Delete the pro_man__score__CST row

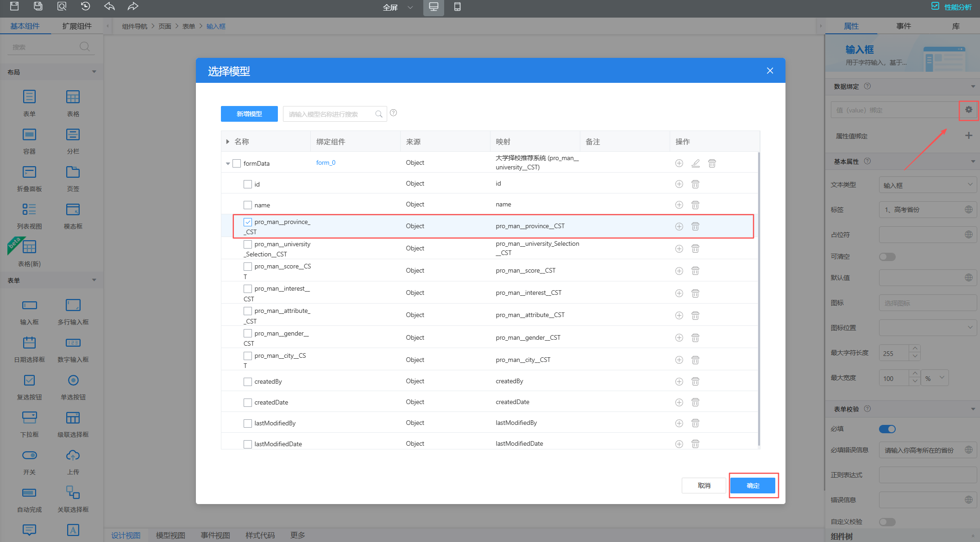pyautogui.click(x=695, y=271)
